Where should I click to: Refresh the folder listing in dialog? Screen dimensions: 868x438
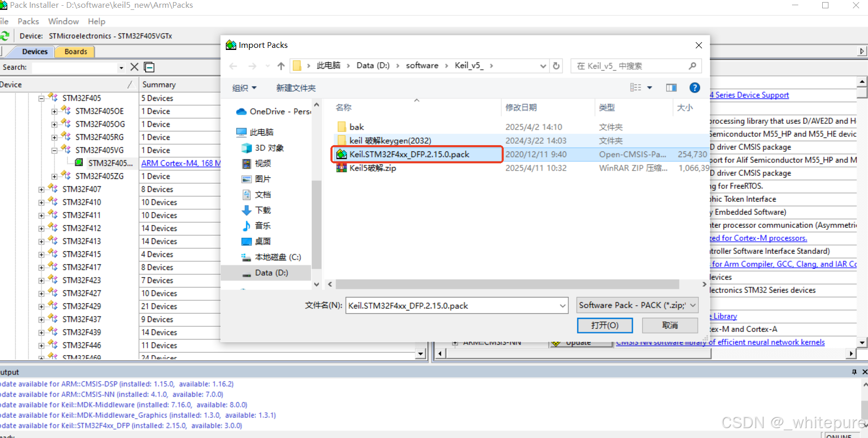tap(556, 66)
